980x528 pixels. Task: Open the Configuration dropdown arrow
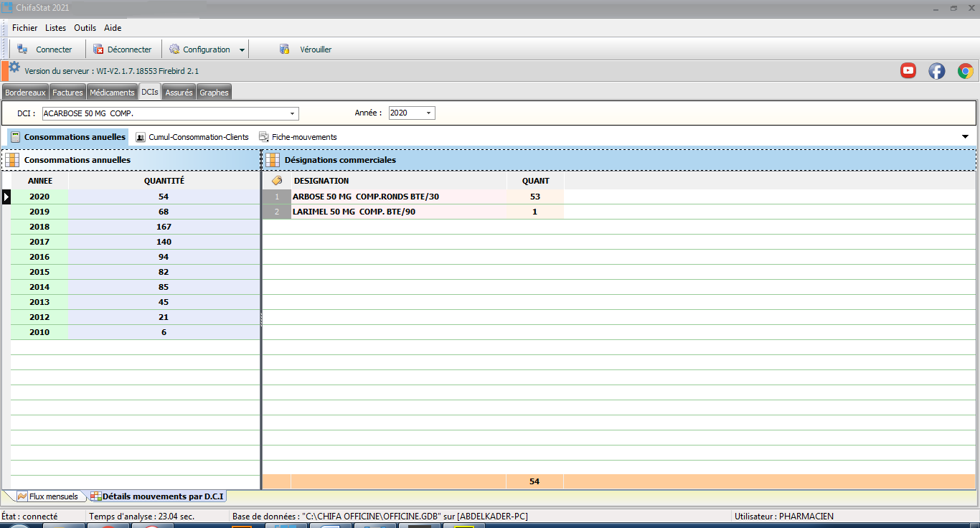(242, 50)
